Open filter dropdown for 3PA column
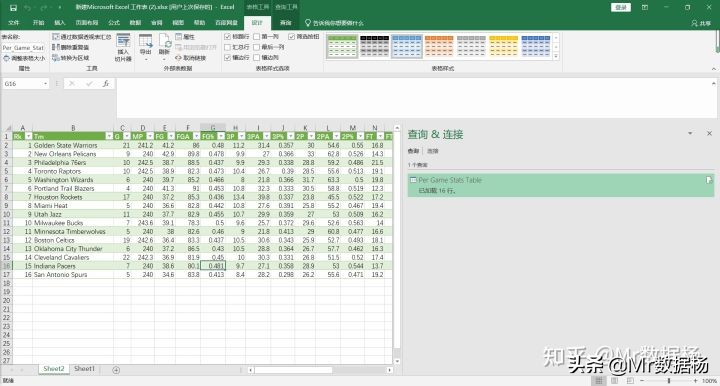The width and height of the screenshot is (720, 386). pos(266,136)
